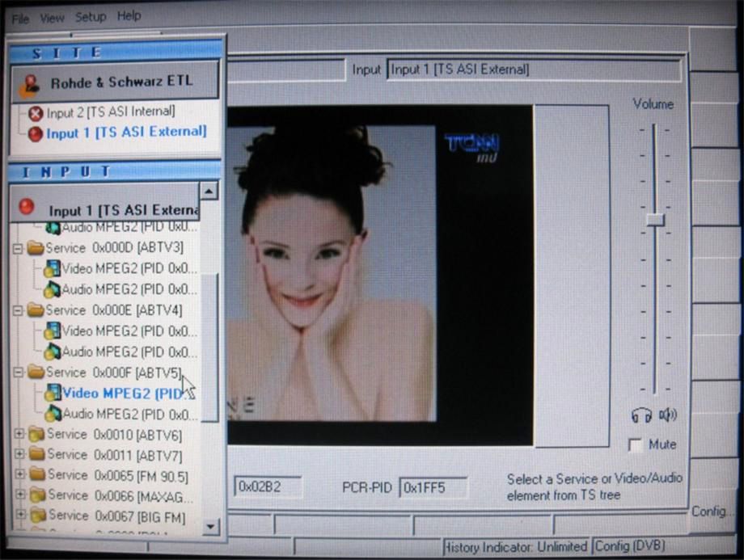
Task: Collapse the Service 0x000D ABTV3 node
Action: (x=19, y=248)
